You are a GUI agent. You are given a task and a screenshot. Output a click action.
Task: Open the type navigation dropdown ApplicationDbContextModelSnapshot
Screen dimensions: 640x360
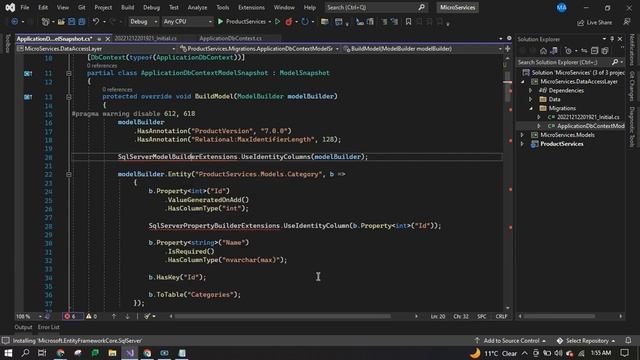click(x=259, y=49)
